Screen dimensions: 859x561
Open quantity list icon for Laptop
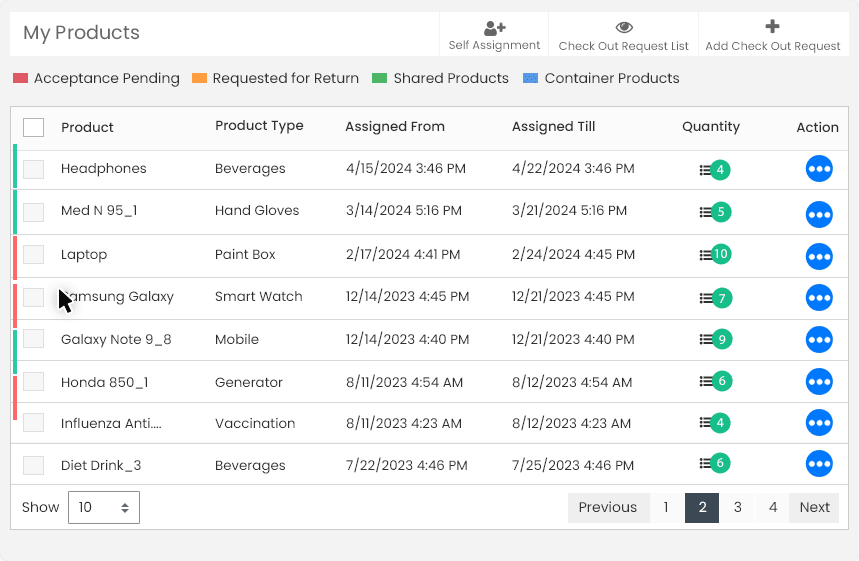pyautogui.click(x=706, y=255)
